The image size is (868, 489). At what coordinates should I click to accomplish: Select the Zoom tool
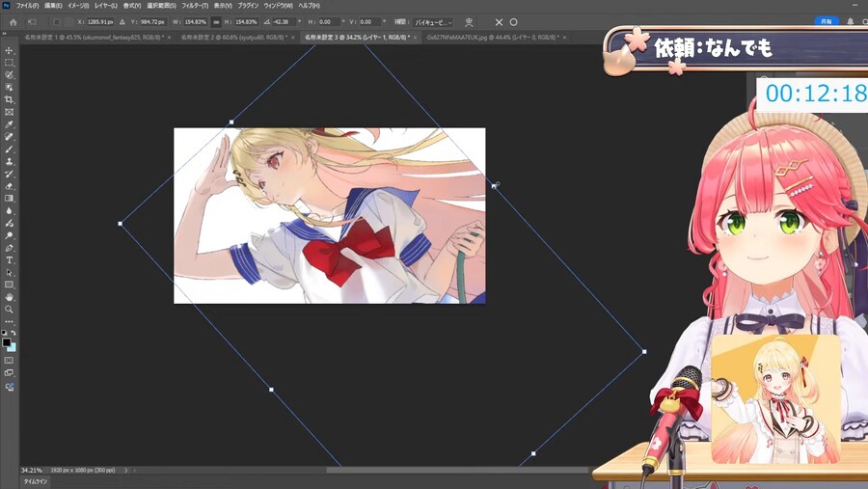[x=9, y=310]
